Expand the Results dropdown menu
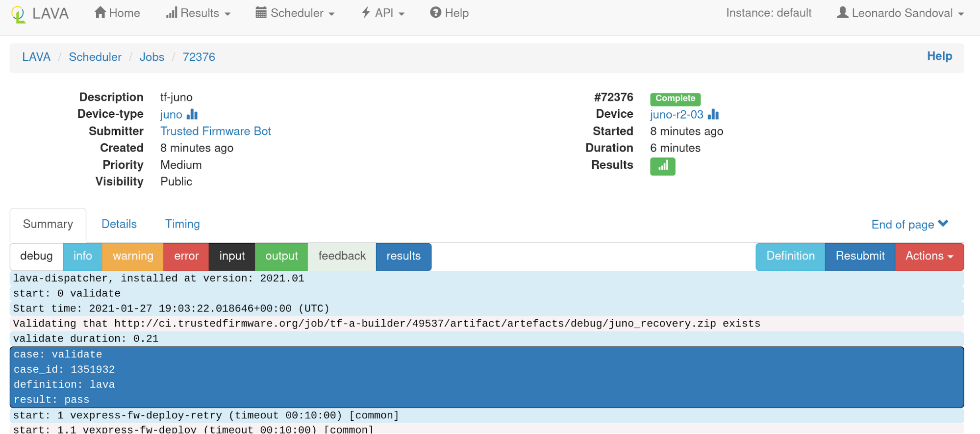 point(199,13)
